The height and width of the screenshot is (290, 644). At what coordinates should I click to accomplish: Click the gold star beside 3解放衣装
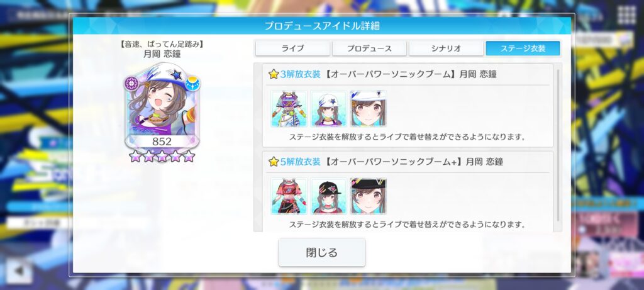[274, 74]
